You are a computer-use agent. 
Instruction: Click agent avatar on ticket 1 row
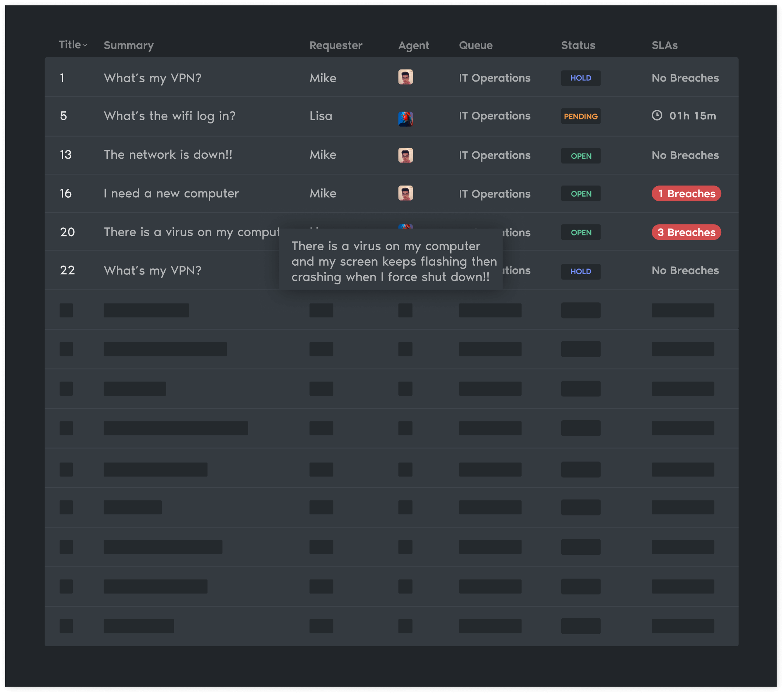click(405, 77)
